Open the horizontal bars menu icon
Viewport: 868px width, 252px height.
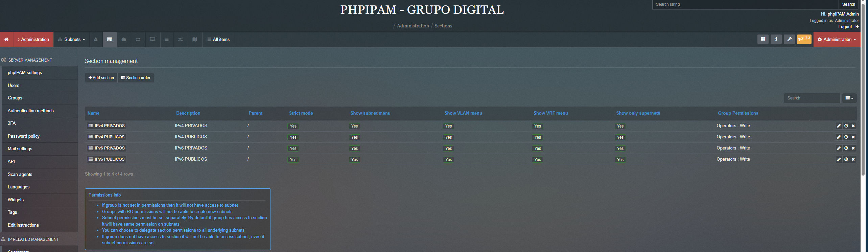[x=166, y=40]
